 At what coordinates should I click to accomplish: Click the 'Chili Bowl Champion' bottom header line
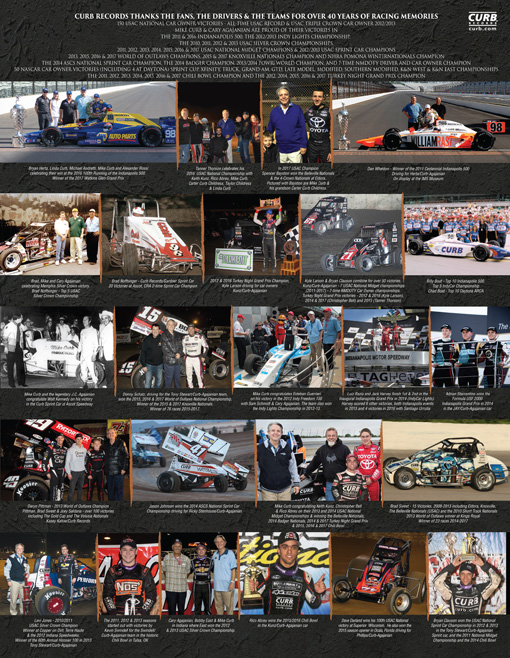256,76
